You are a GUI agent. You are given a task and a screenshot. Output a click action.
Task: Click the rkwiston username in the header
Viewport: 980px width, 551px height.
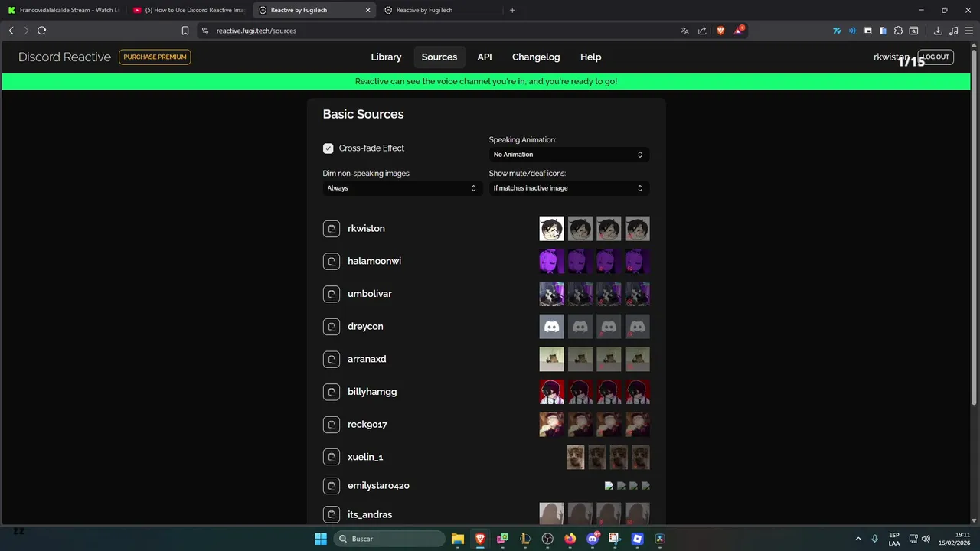click(x=892, y=57)
